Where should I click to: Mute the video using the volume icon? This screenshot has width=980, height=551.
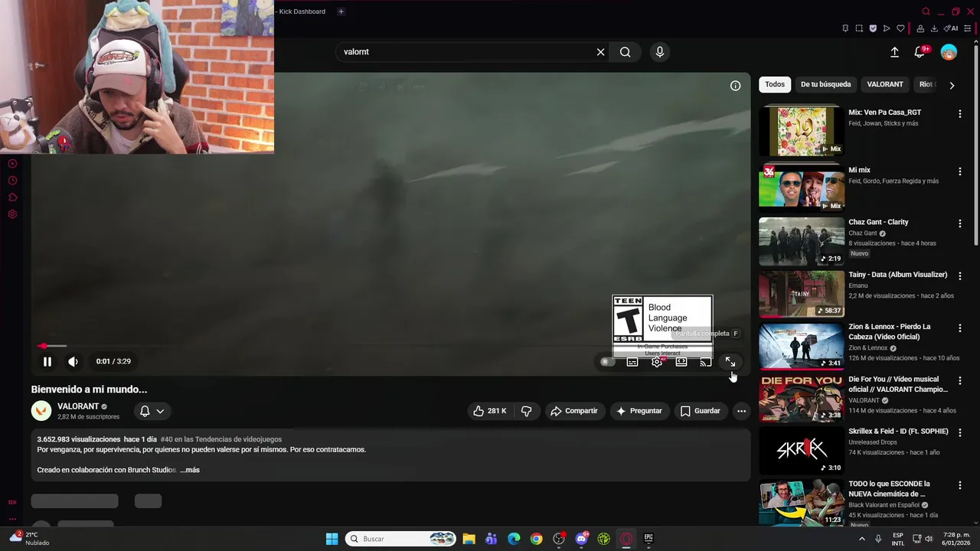(x=73, y=361)
